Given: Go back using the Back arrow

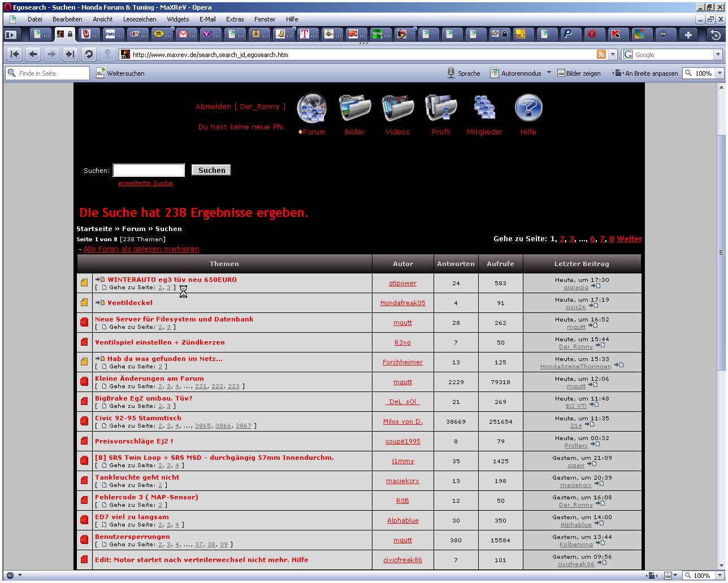Looking at the screenshot, I should (33, 54).
